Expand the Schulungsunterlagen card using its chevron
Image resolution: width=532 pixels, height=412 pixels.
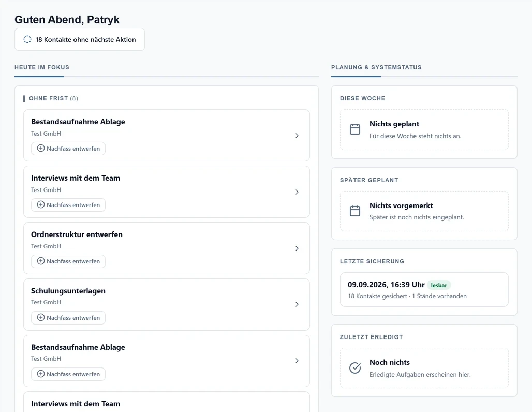tap(297, 304)
